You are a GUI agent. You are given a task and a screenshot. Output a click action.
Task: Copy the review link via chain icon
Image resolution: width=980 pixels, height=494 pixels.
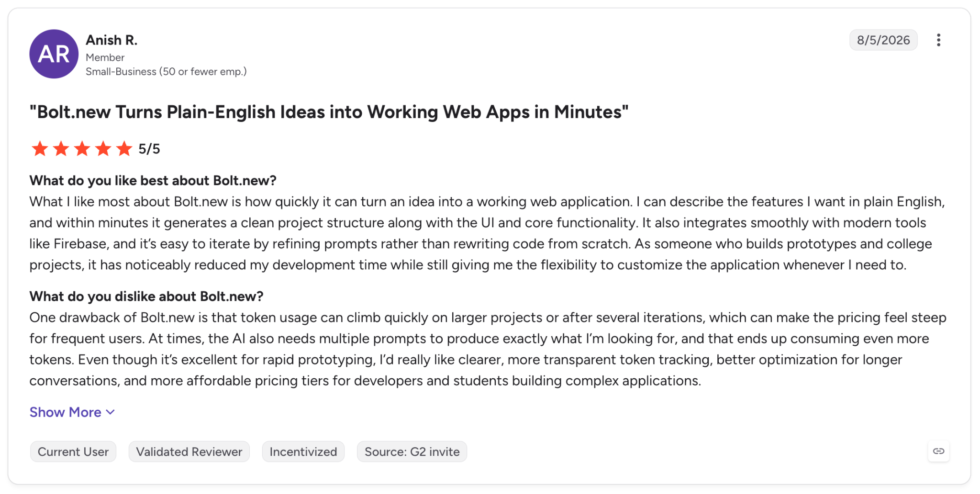pos(938,451)
